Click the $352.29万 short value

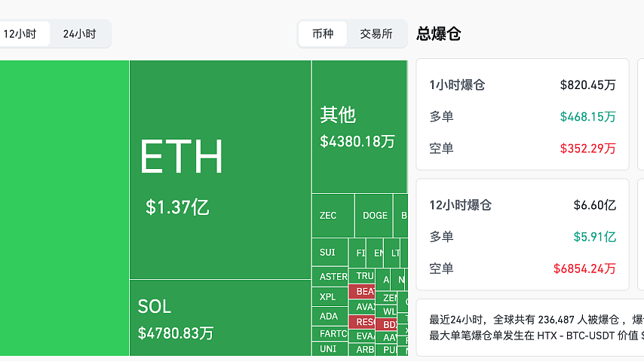click(x=587, y=149)
